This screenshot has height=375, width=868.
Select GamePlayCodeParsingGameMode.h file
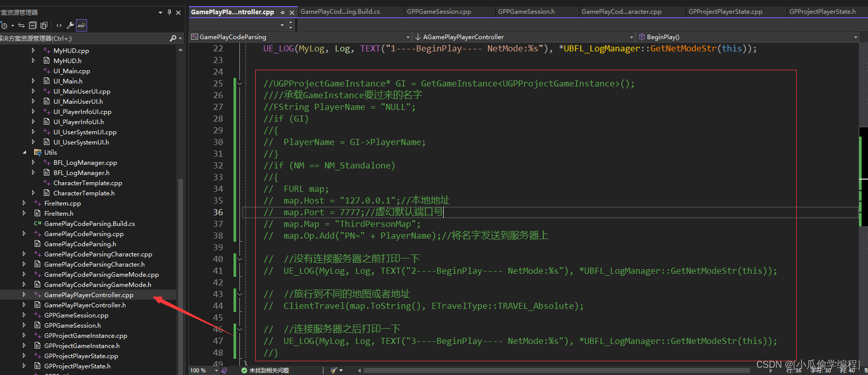click(x=98, y=284)
